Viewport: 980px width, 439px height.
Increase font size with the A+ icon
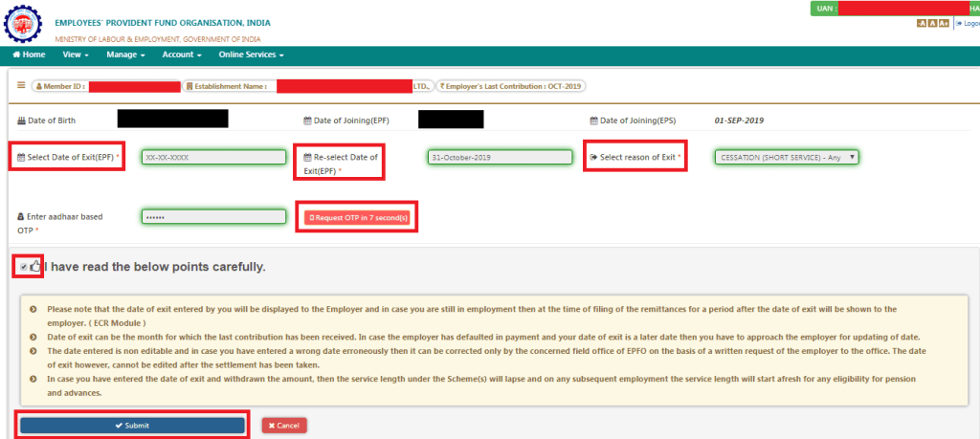point(943,23)
